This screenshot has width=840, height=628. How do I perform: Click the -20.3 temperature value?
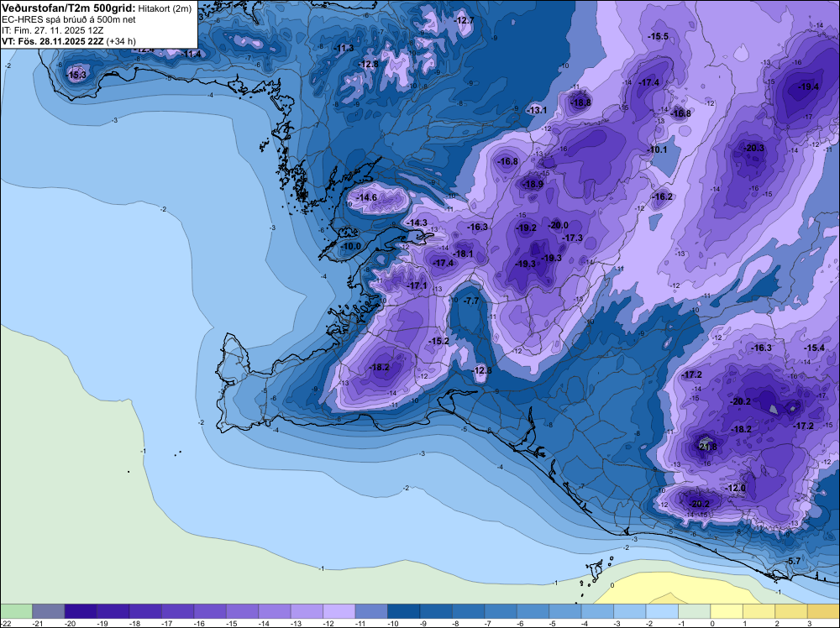point(755,149)
